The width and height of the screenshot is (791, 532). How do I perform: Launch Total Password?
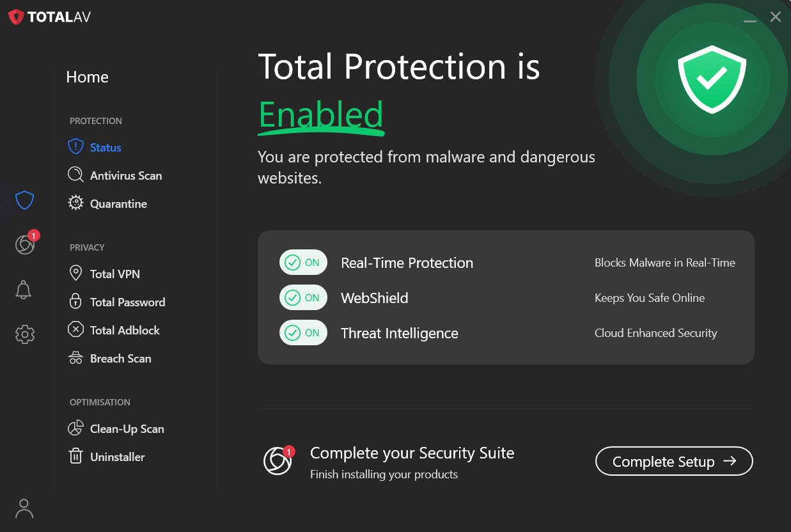127,302
